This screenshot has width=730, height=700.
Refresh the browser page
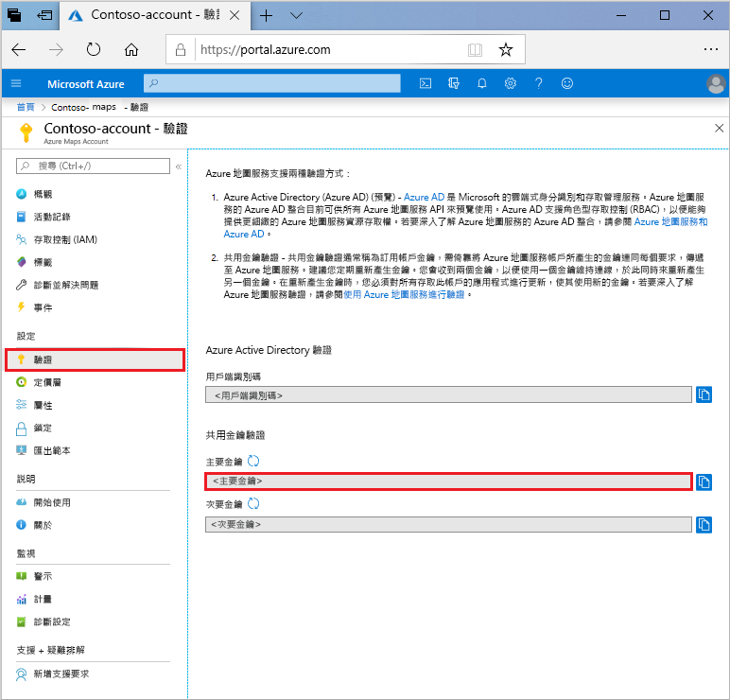click(x=94, y=49)
